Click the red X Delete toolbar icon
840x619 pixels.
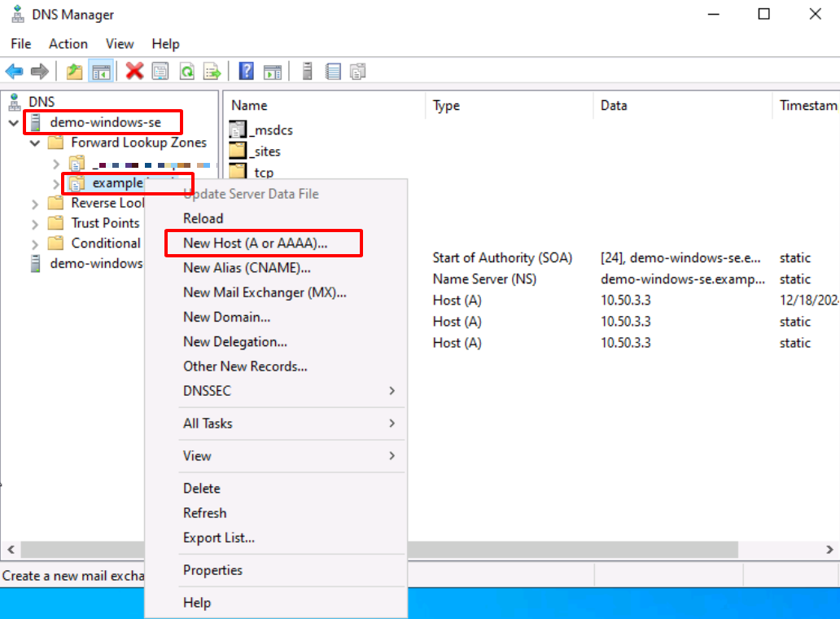[x=134, y=72]
